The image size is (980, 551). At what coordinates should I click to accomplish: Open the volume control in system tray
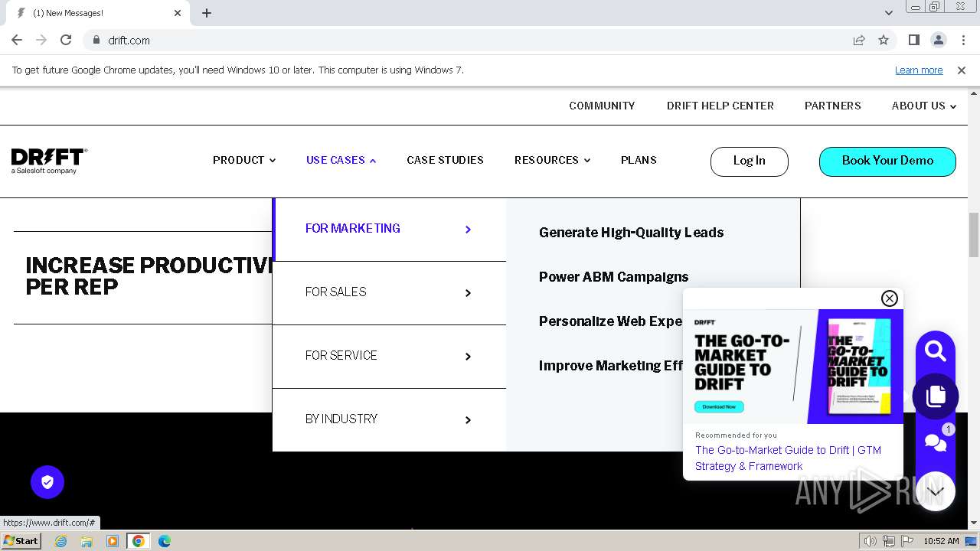tap(871, 541)
